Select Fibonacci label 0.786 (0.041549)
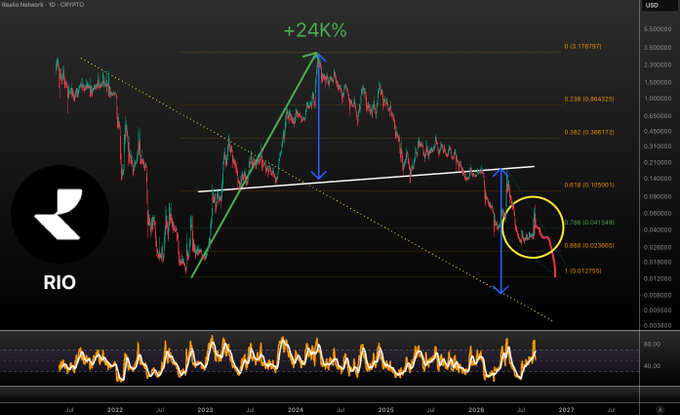680x415 pixels. [x=589, y=222]
